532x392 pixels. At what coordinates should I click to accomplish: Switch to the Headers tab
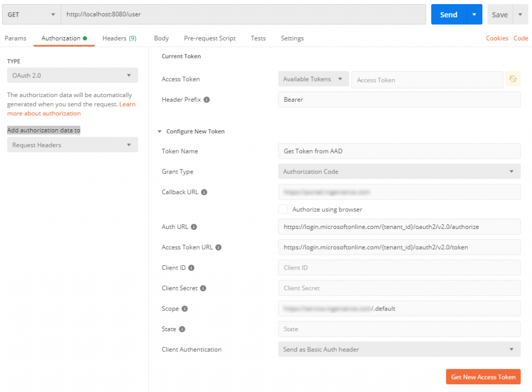click(x=119, y=38)
